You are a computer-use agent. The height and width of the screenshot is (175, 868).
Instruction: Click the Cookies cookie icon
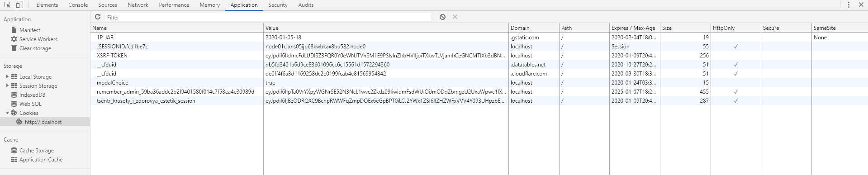pos(14,113)
